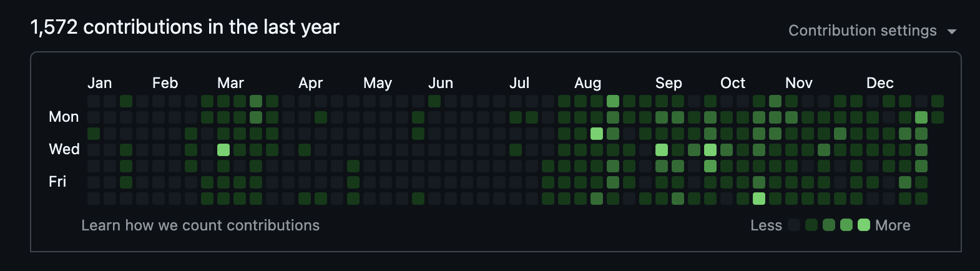Click the brightest Tuesday cell in August
This screenshot has width=980, height=271.
click(597, 134)
